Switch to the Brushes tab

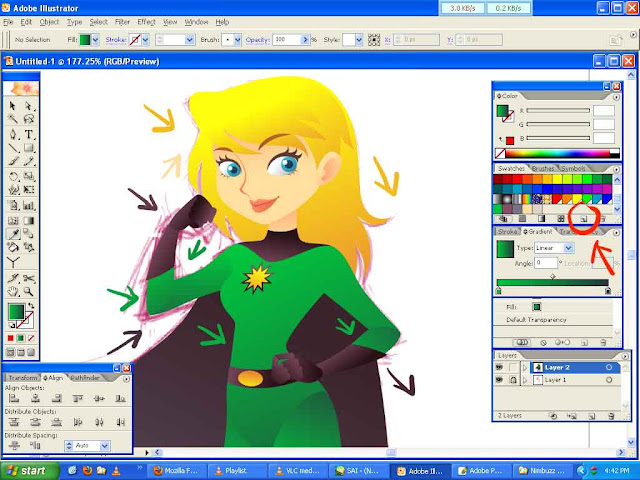tap(543, 169)
